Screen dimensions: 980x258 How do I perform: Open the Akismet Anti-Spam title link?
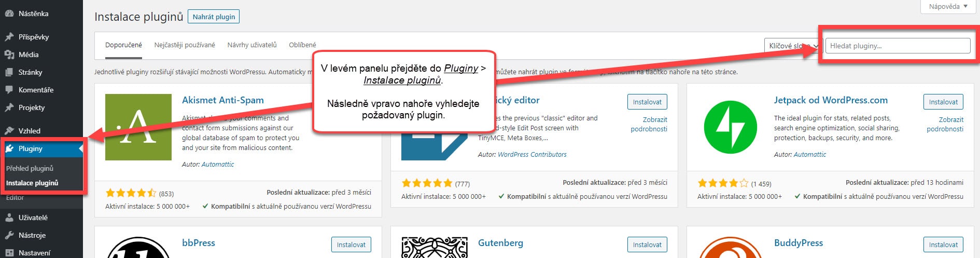[223, 100]
